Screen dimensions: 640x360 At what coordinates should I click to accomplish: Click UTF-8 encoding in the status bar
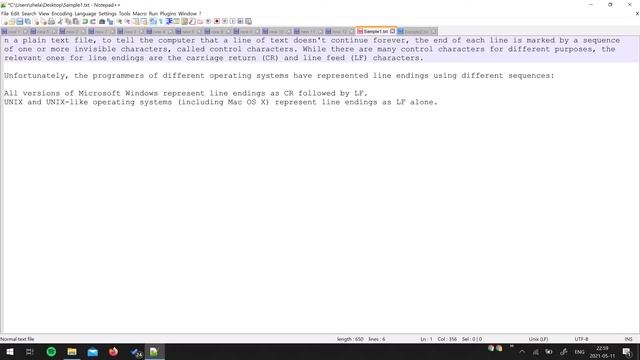pyautogui.click(x=581, y=339)
